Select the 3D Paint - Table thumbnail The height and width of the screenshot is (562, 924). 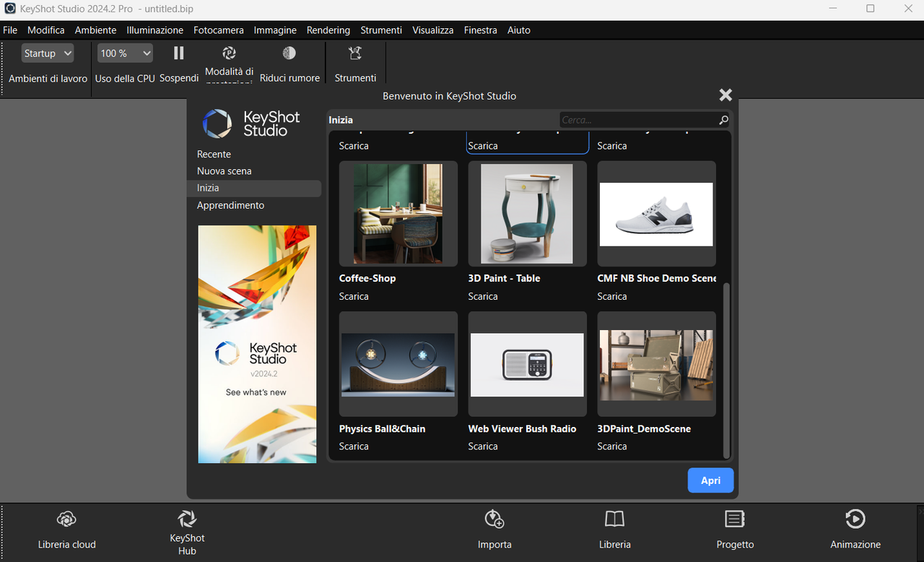click(527, 214)
